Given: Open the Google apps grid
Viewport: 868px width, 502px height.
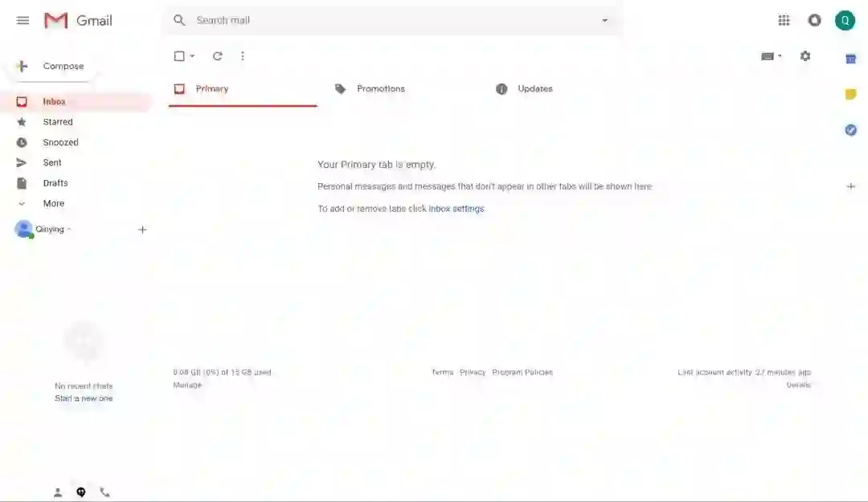Looking at the screenshot, I should [784, 20].
